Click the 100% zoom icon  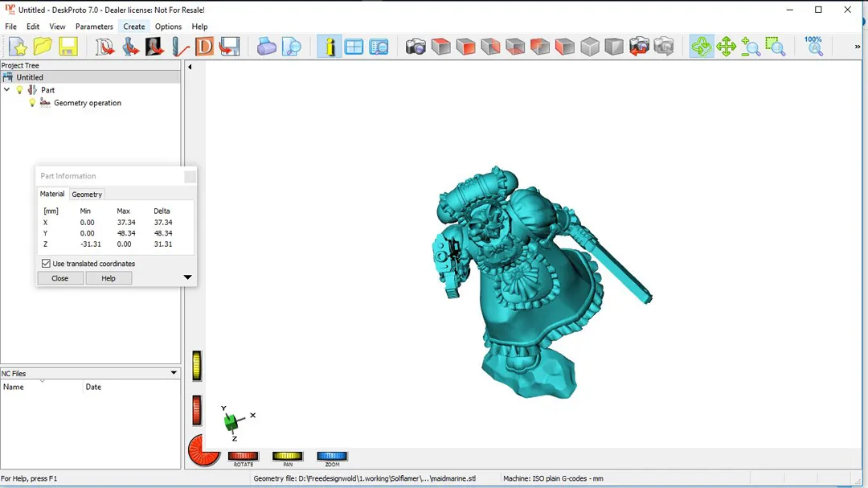click(813, 46)
